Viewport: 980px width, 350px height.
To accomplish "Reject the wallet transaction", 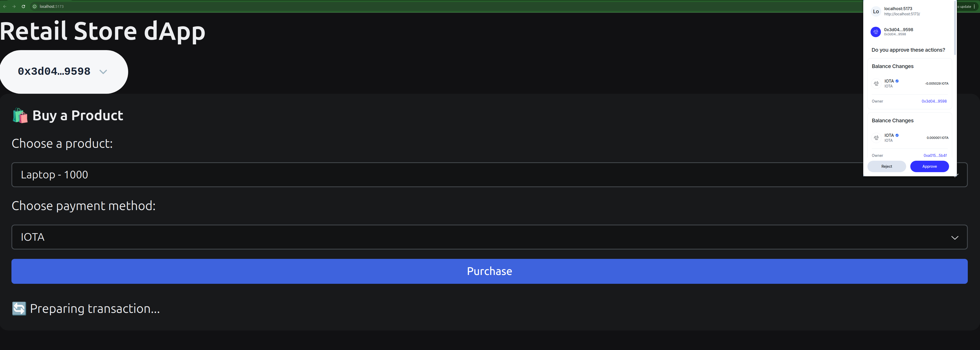I will pos(887,166).
